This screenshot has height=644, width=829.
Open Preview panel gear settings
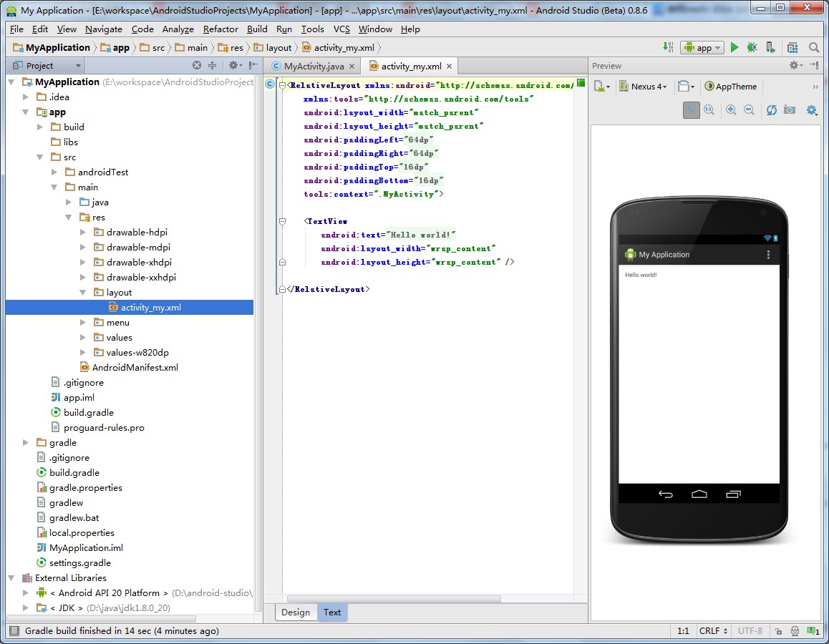[795, 66]
